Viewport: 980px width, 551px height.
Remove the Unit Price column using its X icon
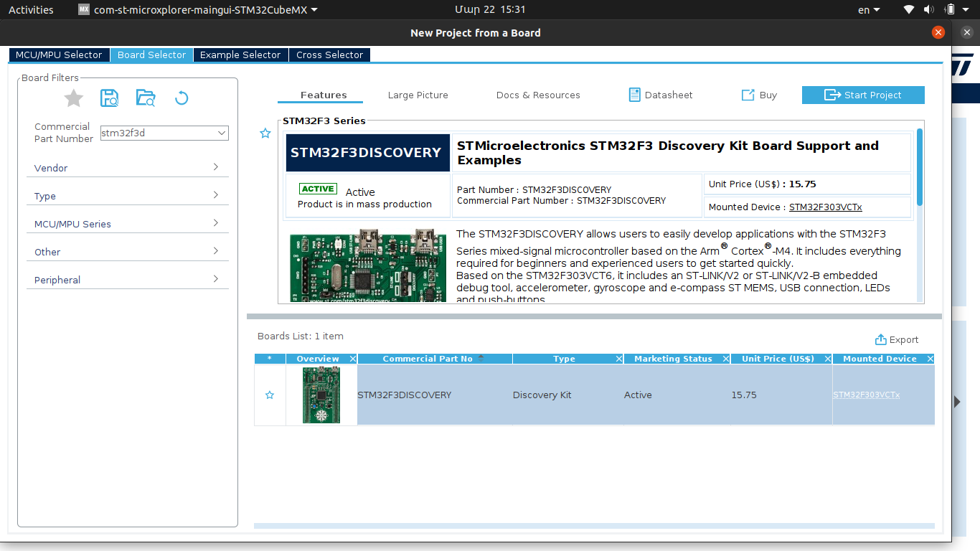tap(828, 359)
